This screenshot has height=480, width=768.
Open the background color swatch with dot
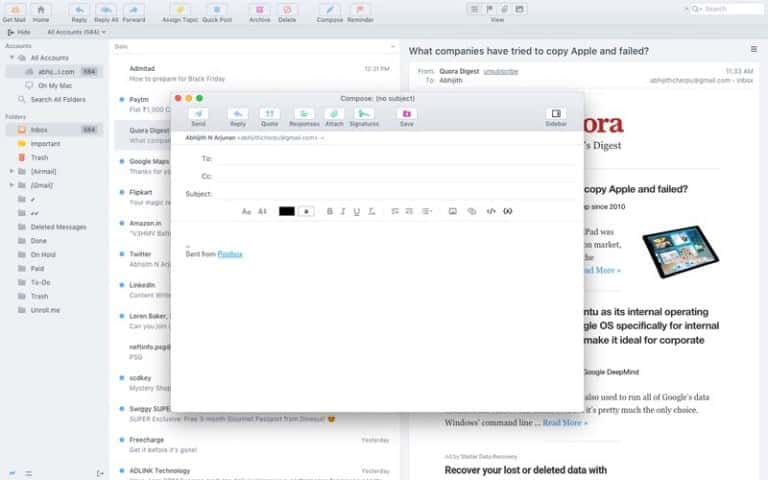pyautogui.click(x=306, y=212)
